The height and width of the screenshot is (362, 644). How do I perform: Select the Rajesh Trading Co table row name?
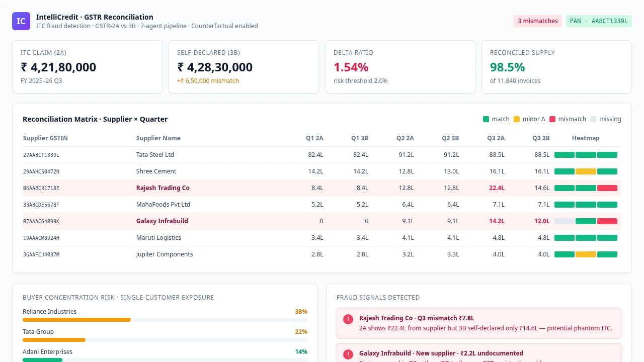pos(163,188)
